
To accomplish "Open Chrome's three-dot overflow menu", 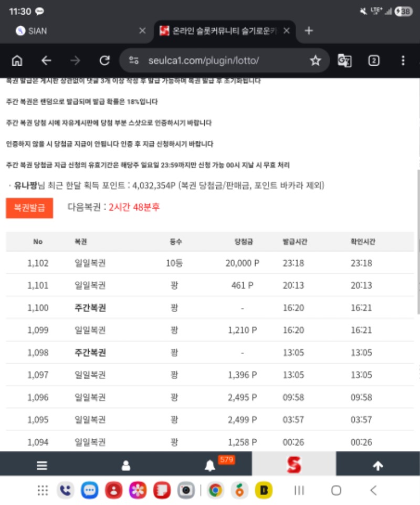I will [403, 60].
